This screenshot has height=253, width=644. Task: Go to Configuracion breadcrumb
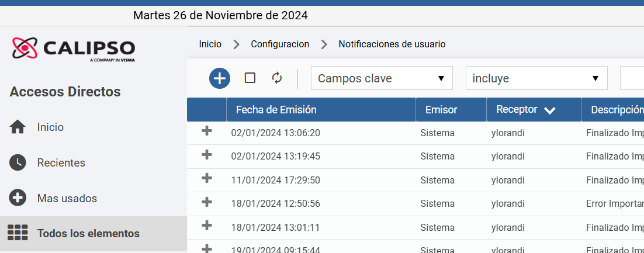pyautogui.click(x=280, y=44)
